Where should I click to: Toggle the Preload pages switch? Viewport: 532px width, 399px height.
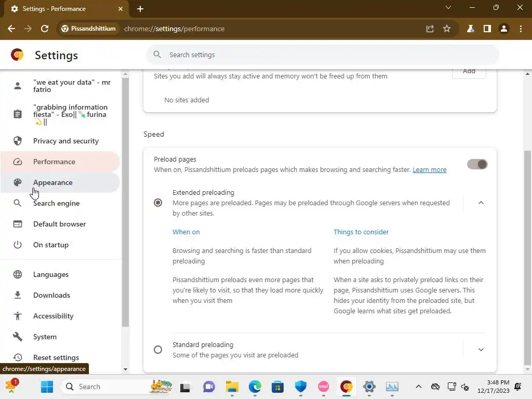[x=477, y=164]
